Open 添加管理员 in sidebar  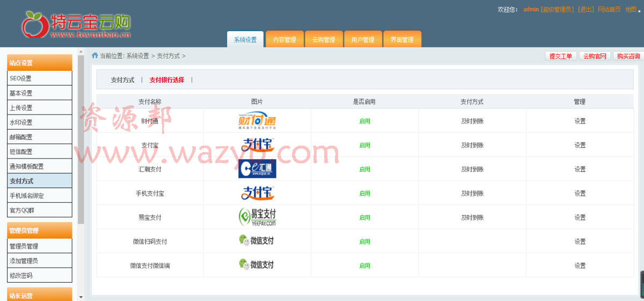coord(39,261)
